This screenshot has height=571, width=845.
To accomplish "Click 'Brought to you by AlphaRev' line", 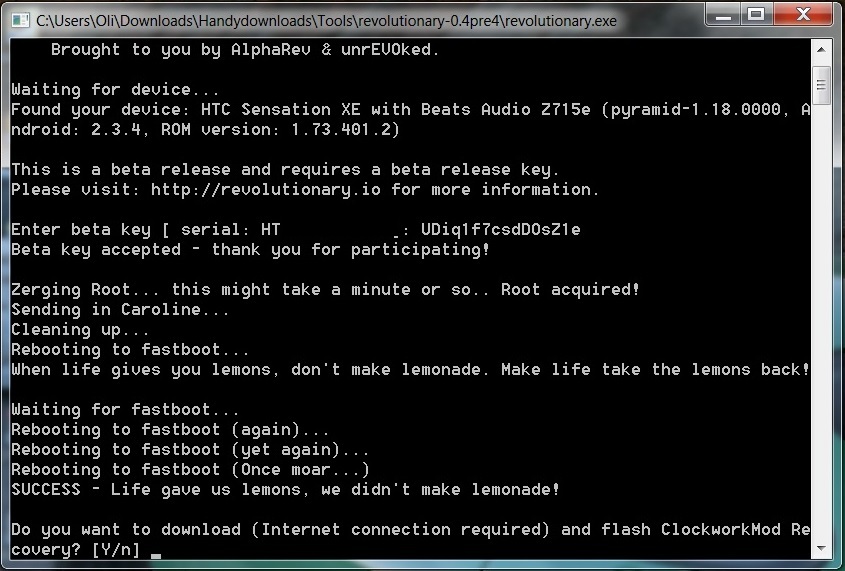I will point(245,50).
